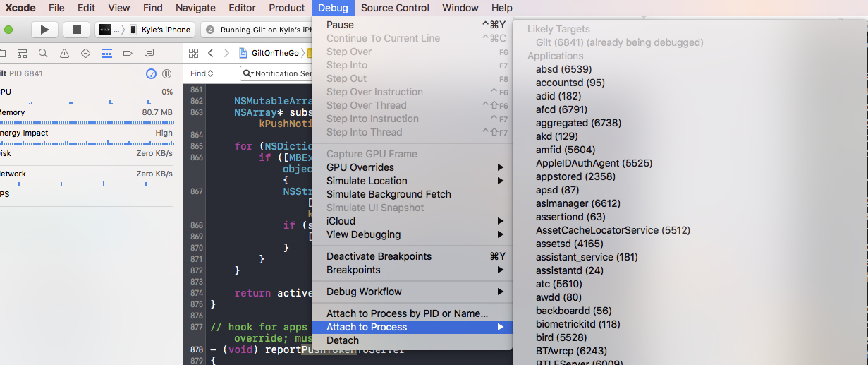Open the test navigator diamond icon
Viewport: 868px width, 365px height.
[x=86, y=53]
